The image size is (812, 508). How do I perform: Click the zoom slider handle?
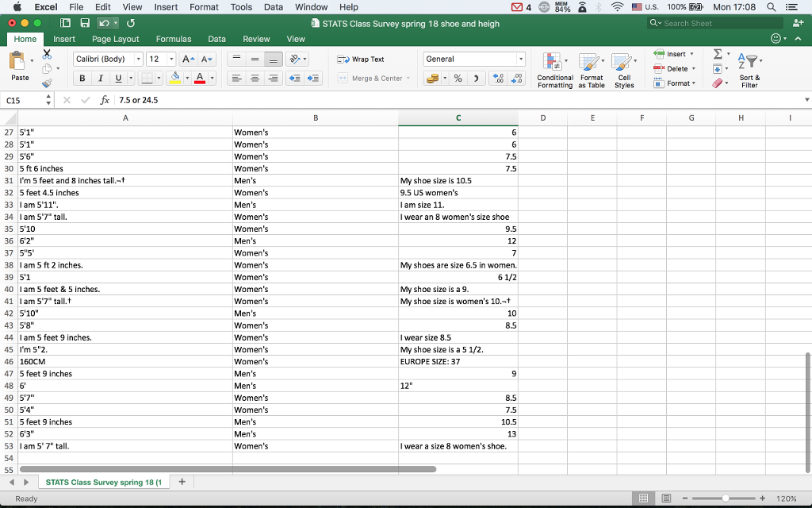726,498
